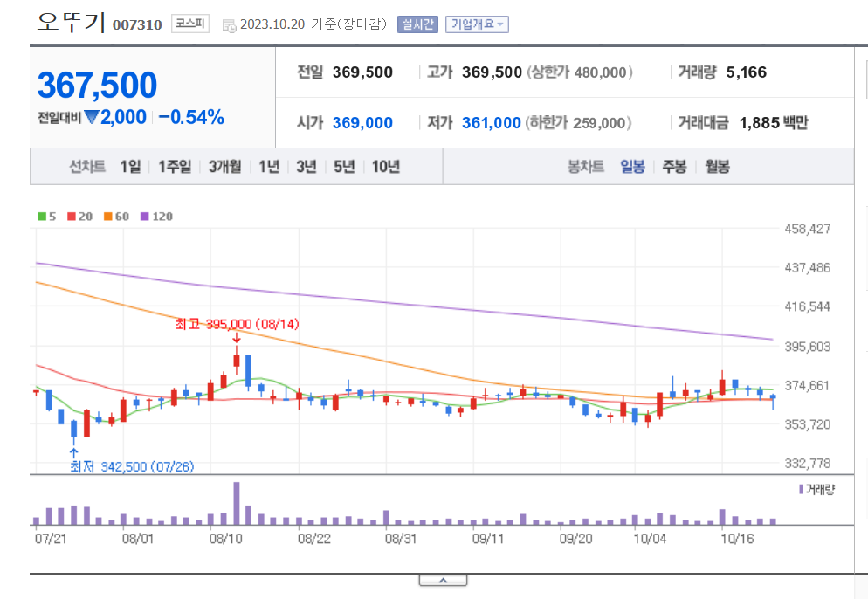The height and width of the screenshot is (599, 868).
Task: Switch to the 월봉 candlestick chart
Action: [x=717, y=166]
